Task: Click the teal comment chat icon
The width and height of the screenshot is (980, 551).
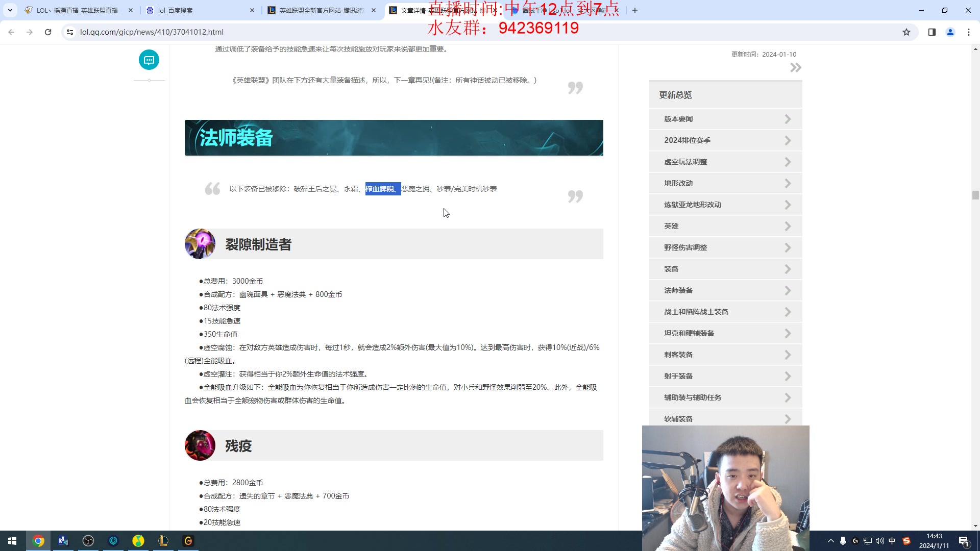Action: tap(149, 60)
